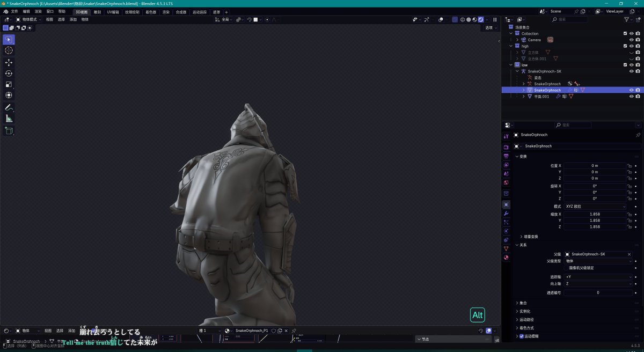This screenshot has width=644, height=352.
Task: Open the Modifiers properties tab
Action: point(506,214)
